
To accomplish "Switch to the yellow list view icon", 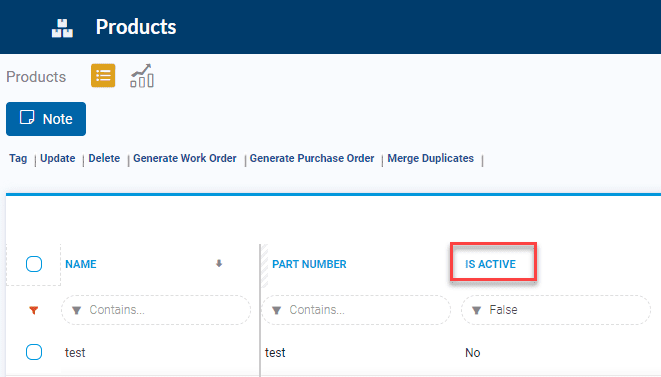I will [x=103, y=76].
